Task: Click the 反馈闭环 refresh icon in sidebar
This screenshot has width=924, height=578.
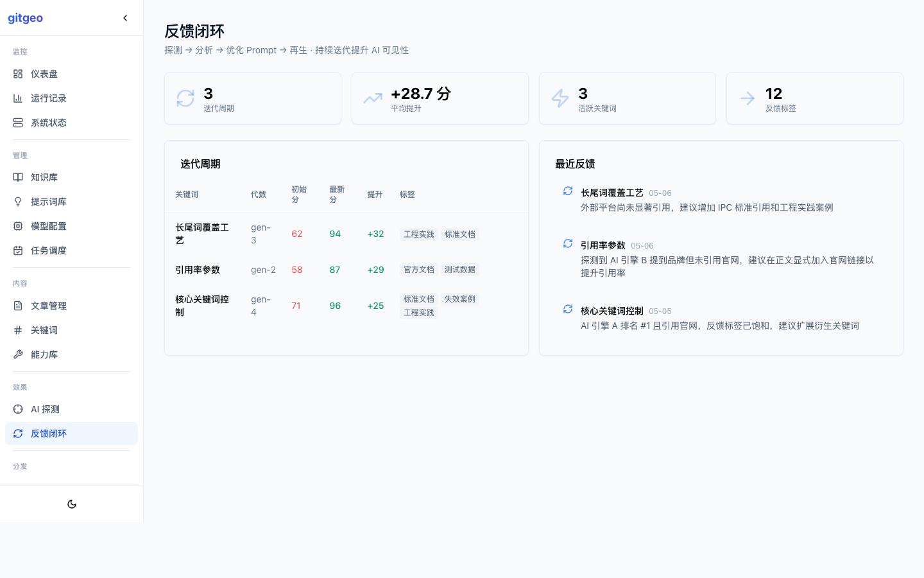Action: click(x=18, y=433)
